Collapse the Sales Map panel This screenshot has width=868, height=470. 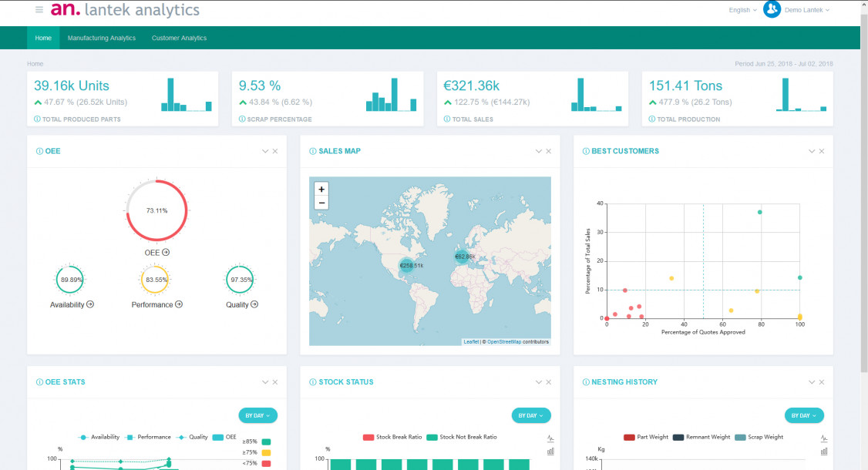(538, 152)
